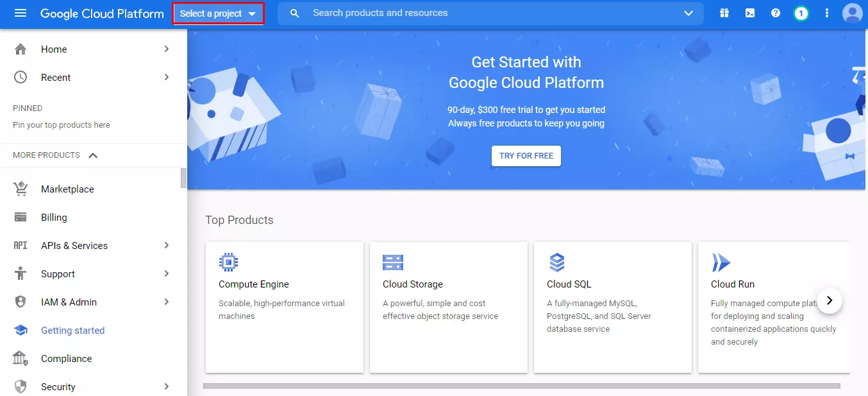
Task: Expand the Recent submenu arrow
Action: [167, 77]
